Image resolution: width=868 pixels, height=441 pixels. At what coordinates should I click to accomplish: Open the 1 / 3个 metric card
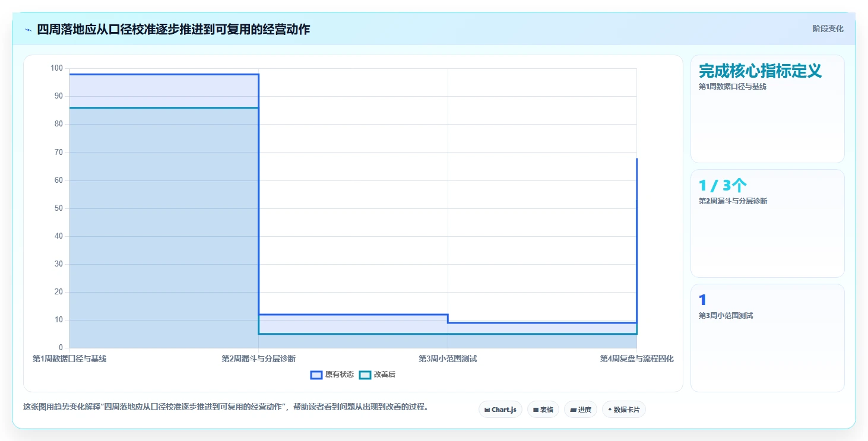click(x=767, y=223)
